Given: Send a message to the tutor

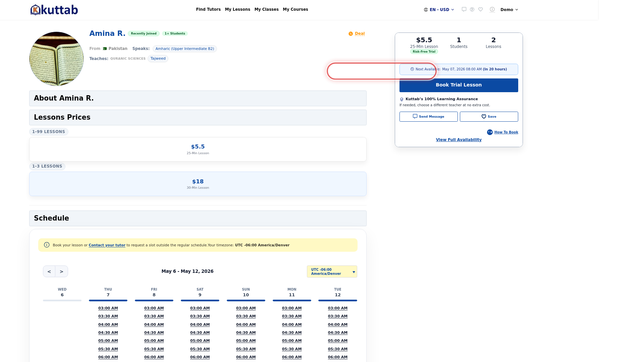Looking at the screenshot, I should 428,117.
